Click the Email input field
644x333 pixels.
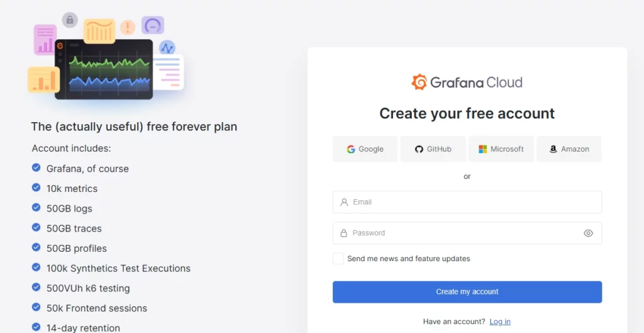tap(467, 202)
